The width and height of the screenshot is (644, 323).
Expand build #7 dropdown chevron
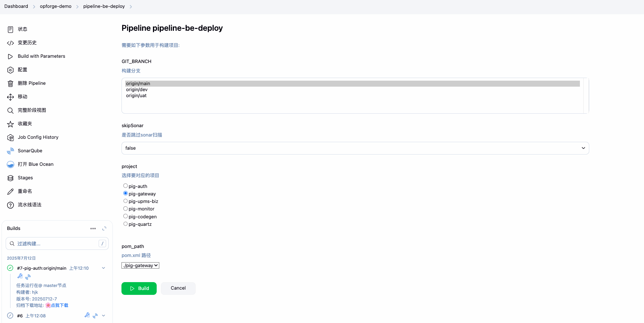click(103, 268)
